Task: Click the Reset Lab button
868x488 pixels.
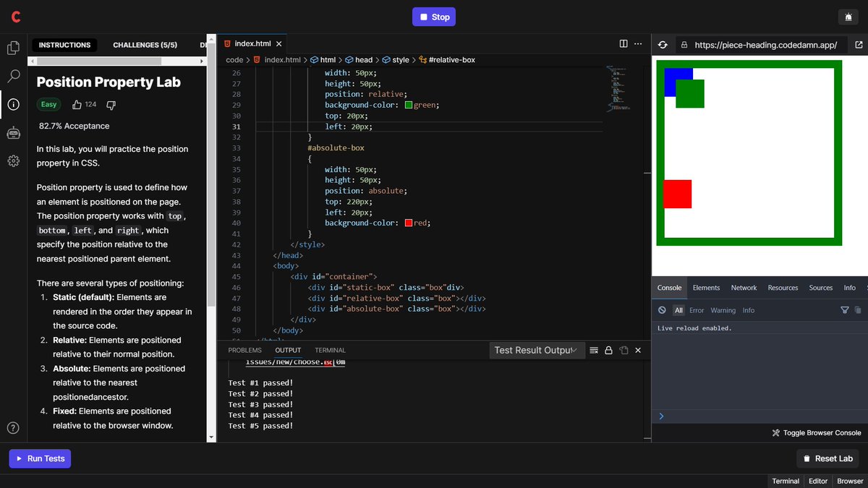Action: 827,458
